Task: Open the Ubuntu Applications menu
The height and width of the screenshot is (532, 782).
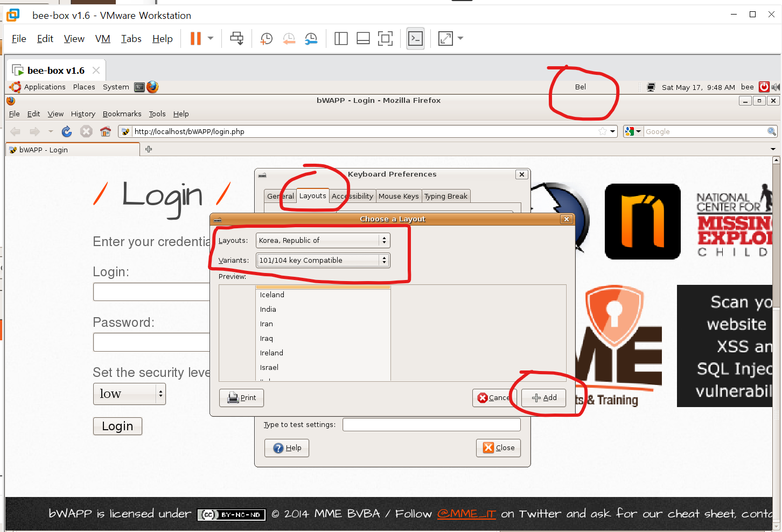Action: (45, 87)
